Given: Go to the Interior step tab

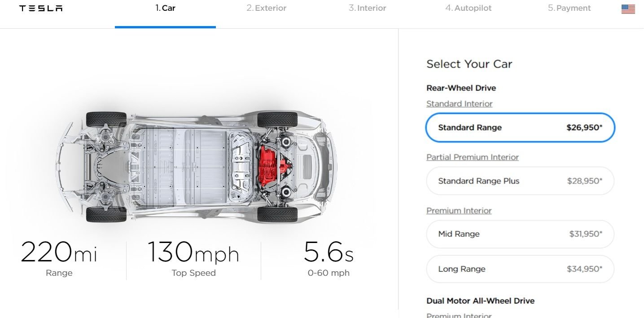Looking at the screenshot, I should click(x=367, y=8).
